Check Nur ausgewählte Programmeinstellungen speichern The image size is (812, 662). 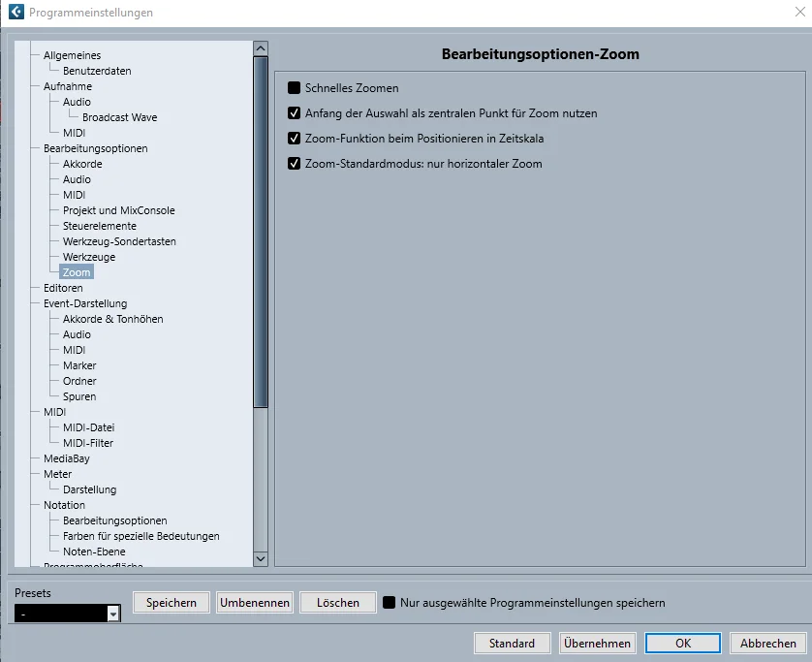(389, 603)
